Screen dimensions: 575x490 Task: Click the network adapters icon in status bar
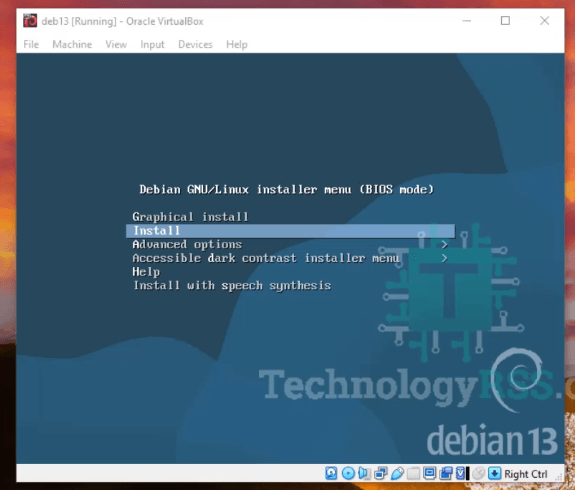click(x=381, y=473)
